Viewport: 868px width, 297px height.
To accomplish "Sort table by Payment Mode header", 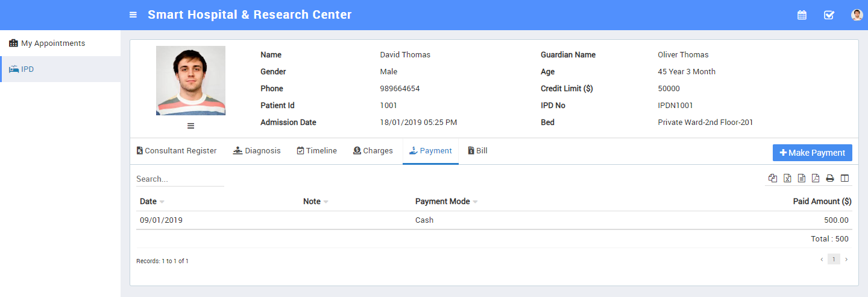I will pyautogui.click(x=442, y=202).
